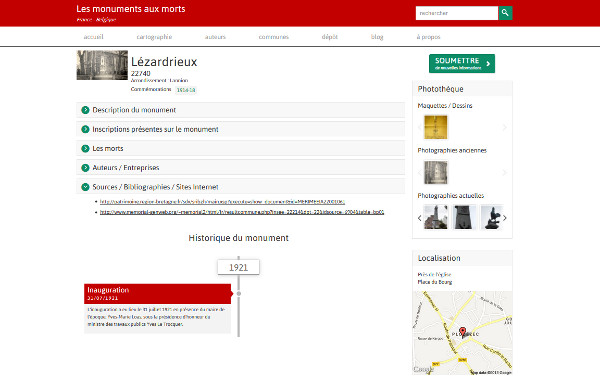The height and width of the screenshot is (383, 600).
Task: Expand the Les morts section
Action: (240, 148)
